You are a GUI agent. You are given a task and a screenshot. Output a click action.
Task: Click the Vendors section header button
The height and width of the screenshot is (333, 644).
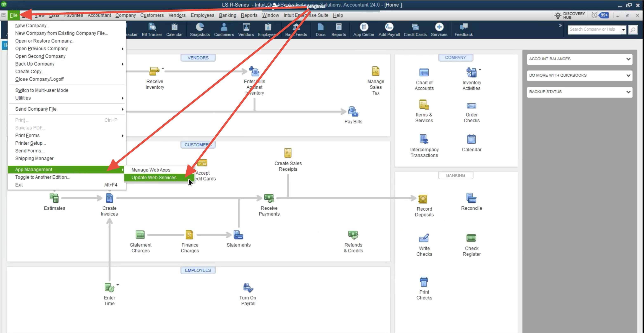tap(198, 58)
